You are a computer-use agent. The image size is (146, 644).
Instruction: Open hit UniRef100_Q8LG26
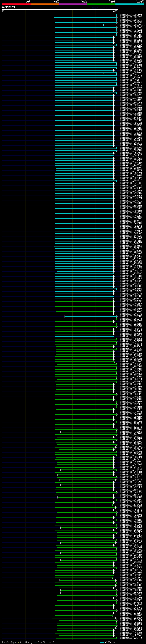(x=131, y=18)
